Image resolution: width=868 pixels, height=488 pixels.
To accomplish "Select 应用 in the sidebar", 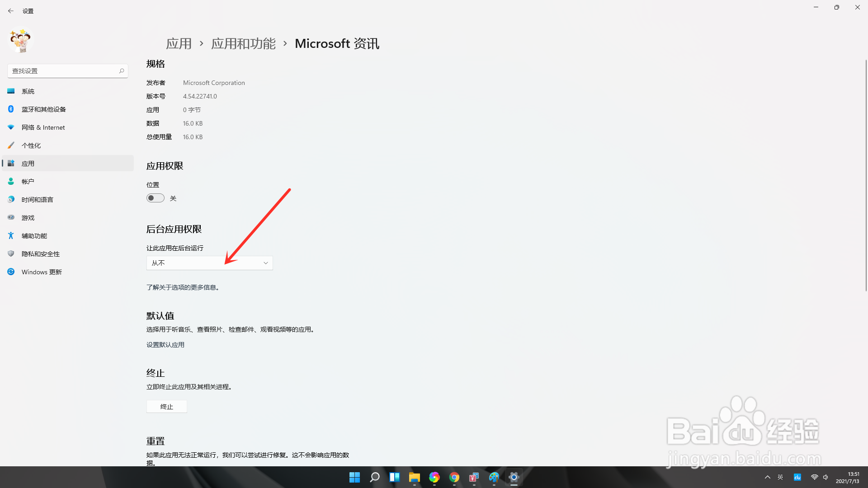I will point(68,164).
